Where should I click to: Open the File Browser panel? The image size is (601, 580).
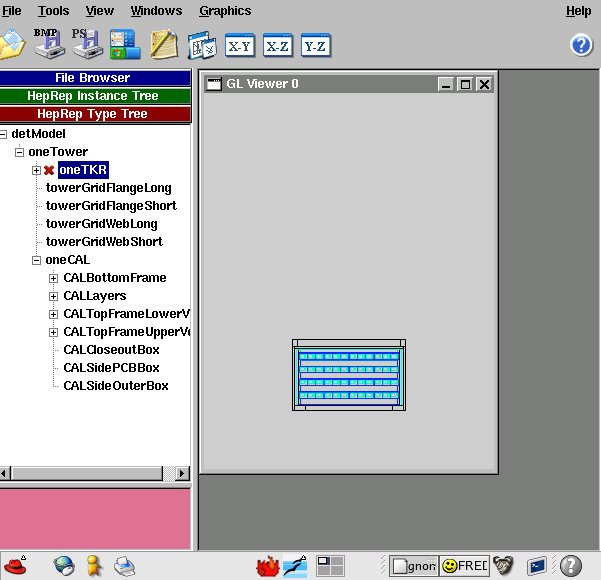click(x=96, y=78)
